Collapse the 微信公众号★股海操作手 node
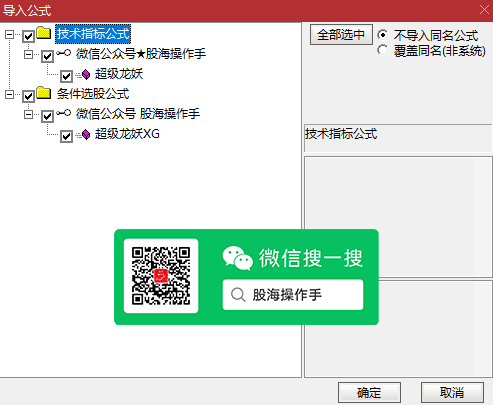This screenshot has height=405, width=493. [x=29, y=54]
